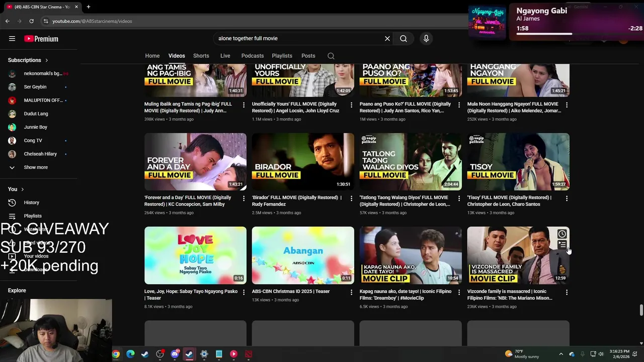This screenshot has height=362, width=644.
Task: Open Chrome from the taskbar
Action: [116, 354]
